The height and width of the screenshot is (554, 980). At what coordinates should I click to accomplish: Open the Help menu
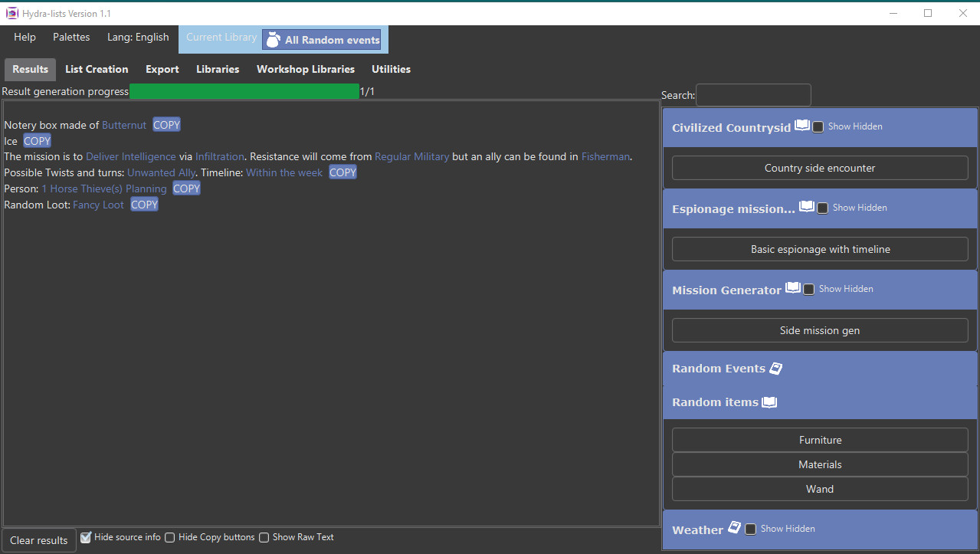click(24, 37)
